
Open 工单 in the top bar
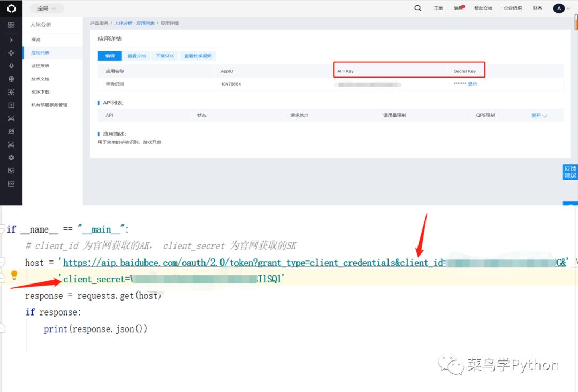click(438, 8)
